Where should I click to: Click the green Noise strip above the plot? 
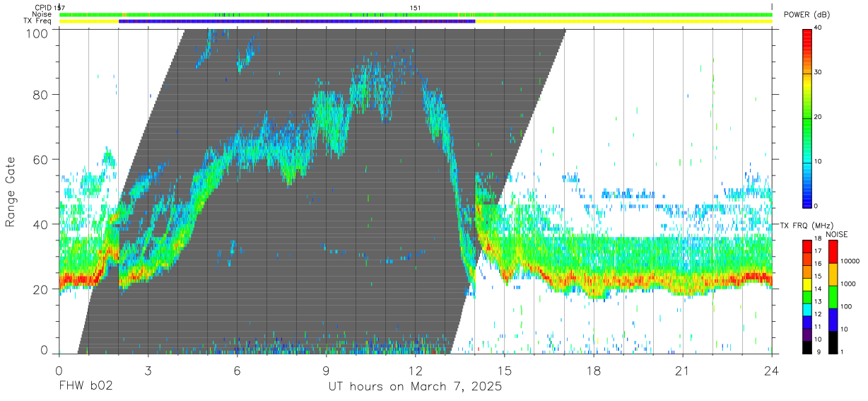click(416, 14)
